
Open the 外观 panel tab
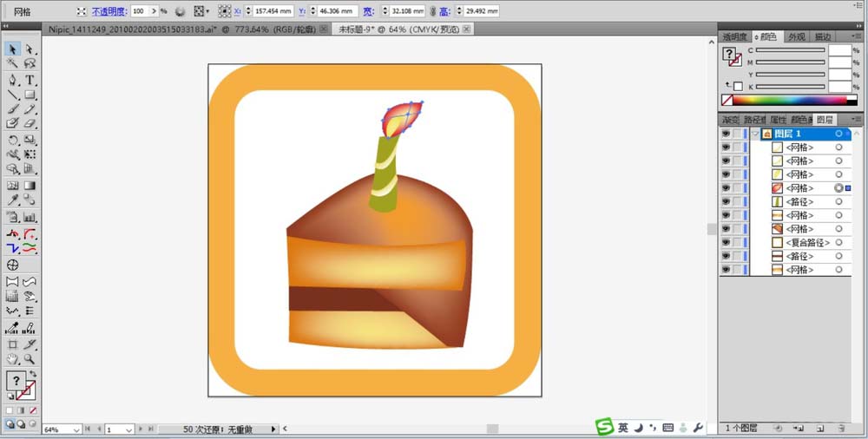pyautogui.click(x=795, y=36)
